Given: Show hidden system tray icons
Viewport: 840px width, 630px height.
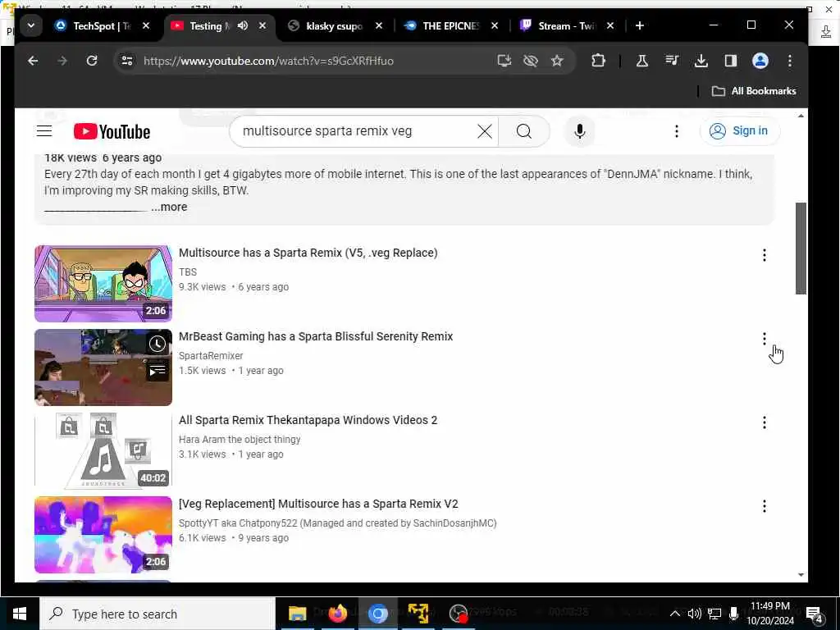Looking at the screenshot, I should pyautogui.click(x=675, y=614).
